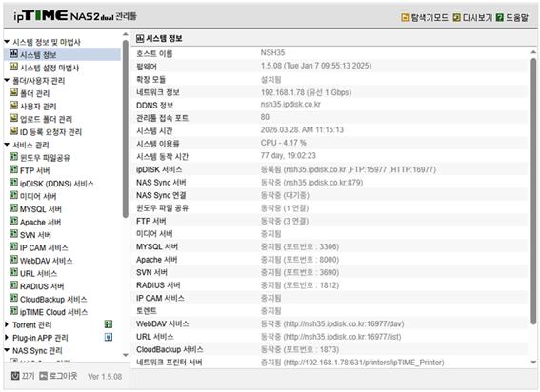This screenshot has width=540, height=392.
Task: Select Ver 1.5.08 footer text
Action: [x=105, y=377]
